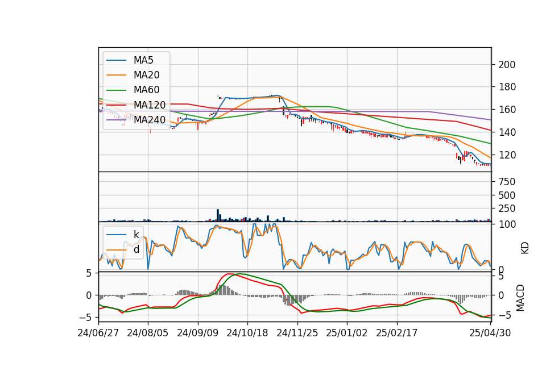The image size is (546, 392).
Task: Click the MACD red line peak
Action: coord(229,274)
